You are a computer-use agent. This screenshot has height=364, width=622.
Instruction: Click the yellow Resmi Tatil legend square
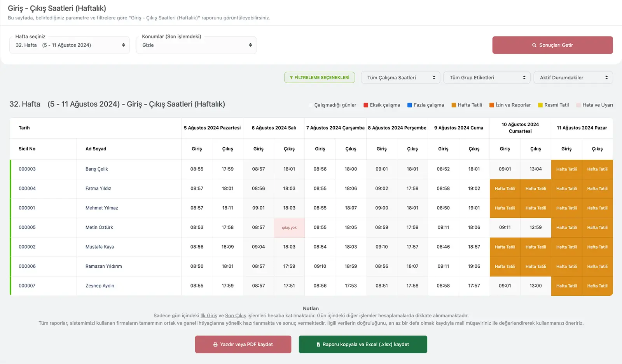(540, 105)
